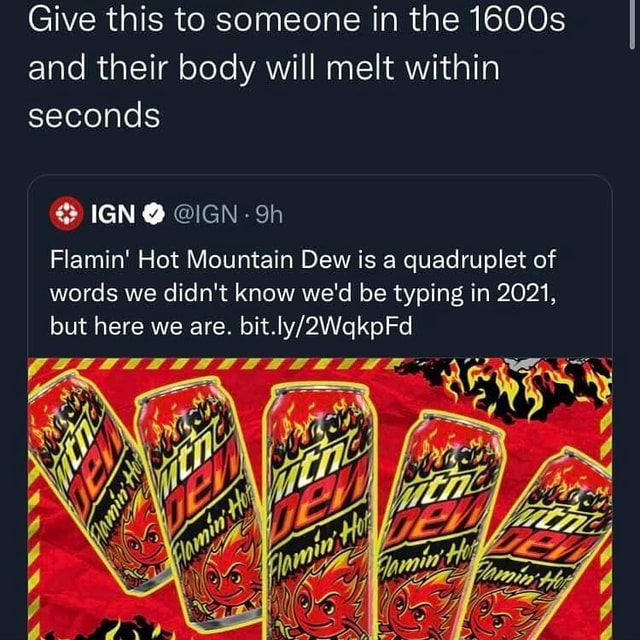Click the 'Give this to someone' tweet text
Image resolution: width=640 pixels, height=640 pixels.
pyautogui.click(x=297, y=68)
